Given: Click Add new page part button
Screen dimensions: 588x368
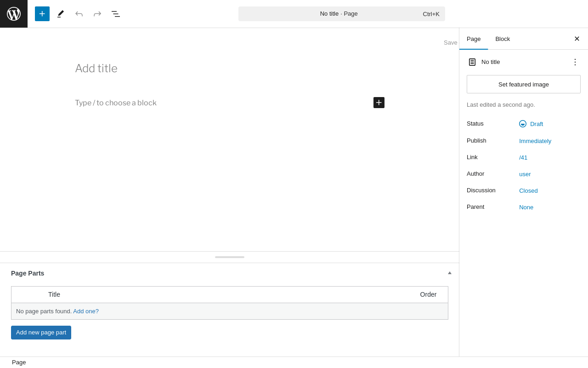Looking at the screenshot, I should coord(41,333).
